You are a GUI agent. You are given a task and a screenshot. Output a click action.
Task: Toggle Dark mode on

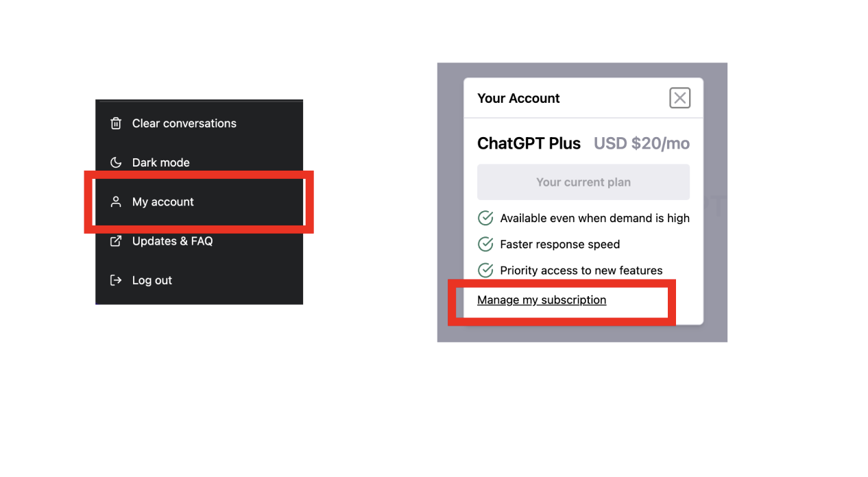click(161, 162)
